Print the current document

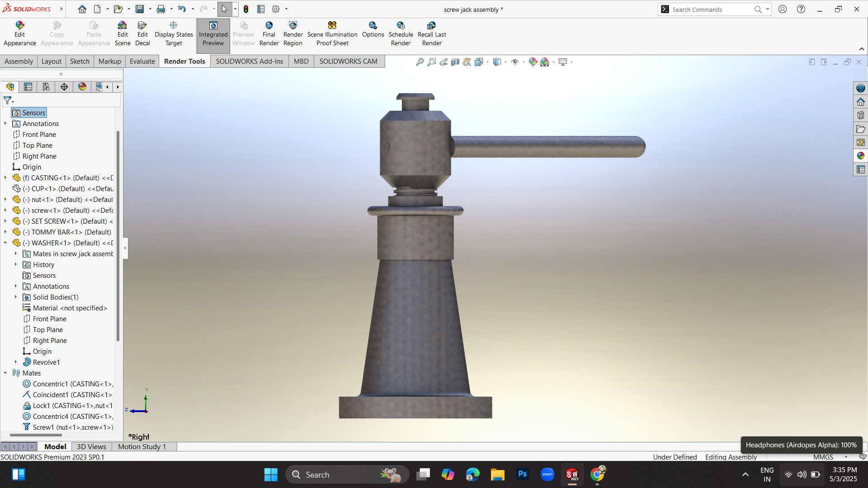(x=161, y=9)
